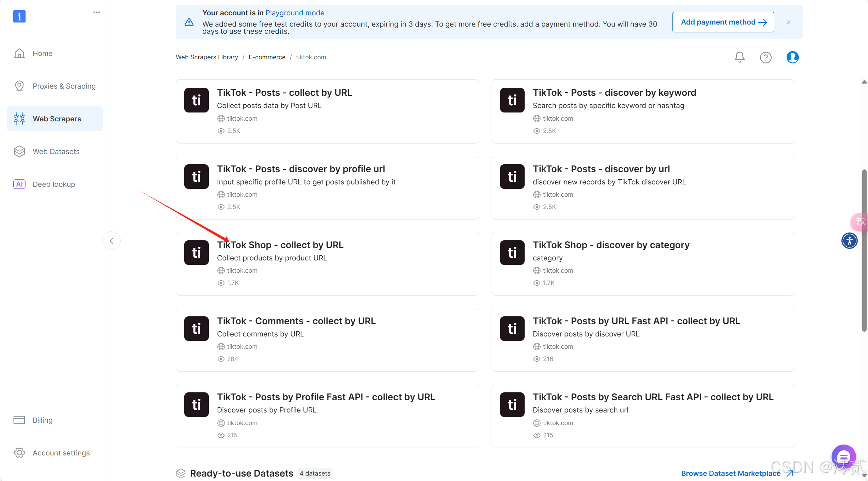Open the Deep lookup AI item
Screen dimensions: 868x481
pyautogui.click(x=54, y=184)
